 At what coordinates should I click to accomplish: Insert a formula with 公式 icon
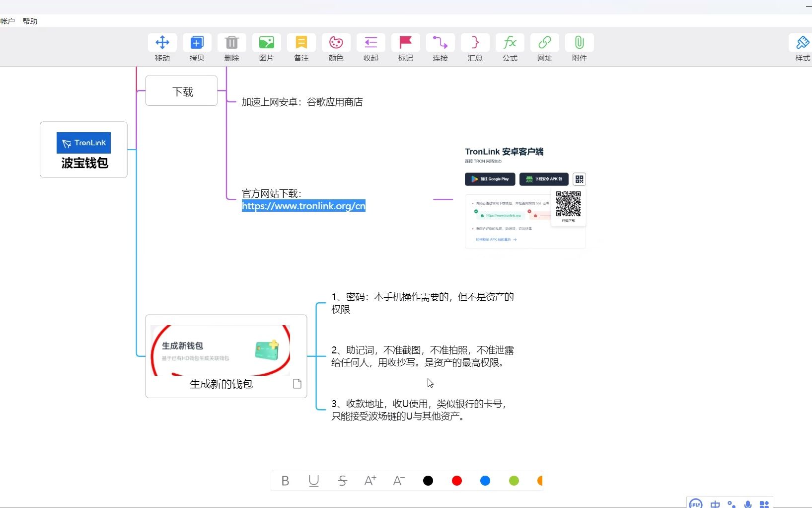510,43
